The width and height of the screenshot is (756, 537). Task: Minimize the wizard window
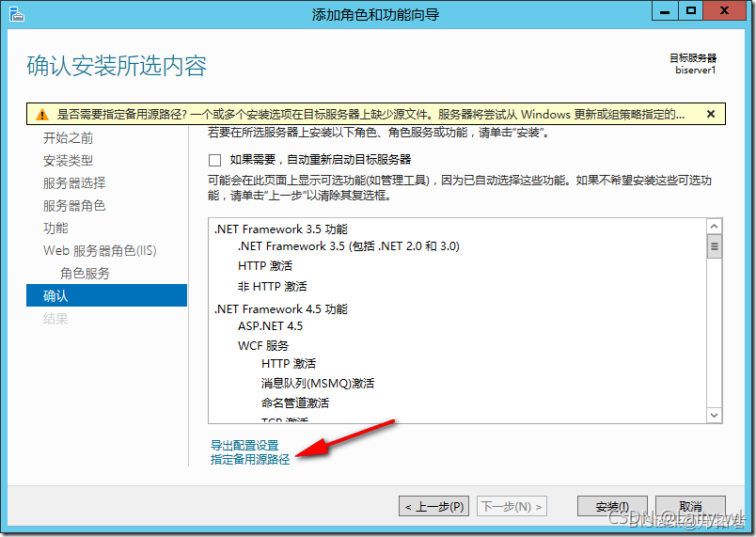click(x=665, y=10)
